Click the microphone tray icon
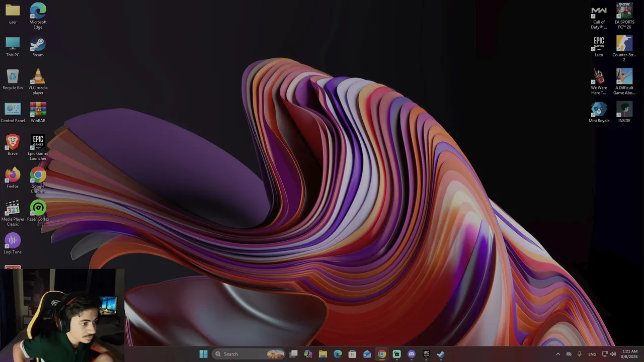This screenshot has width=644, height=362. (580, 354)
